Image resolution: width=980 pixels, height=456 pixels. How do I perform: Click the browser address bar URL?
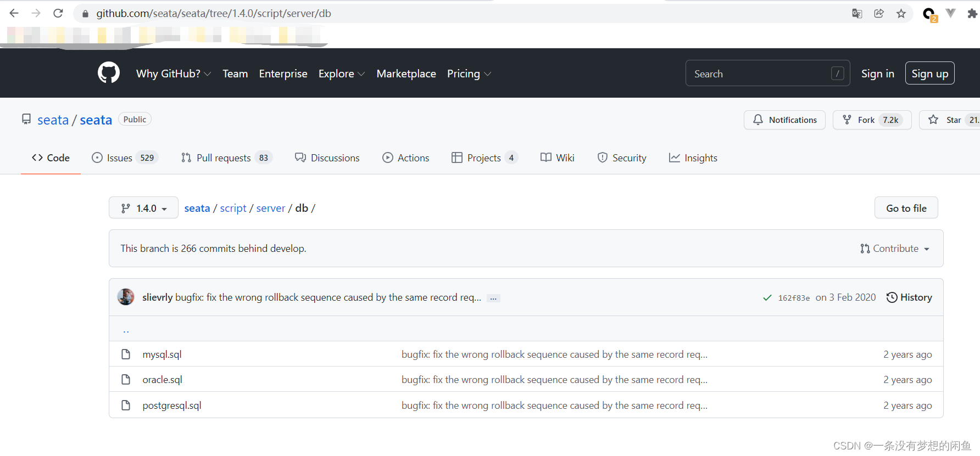pos(214,13)
